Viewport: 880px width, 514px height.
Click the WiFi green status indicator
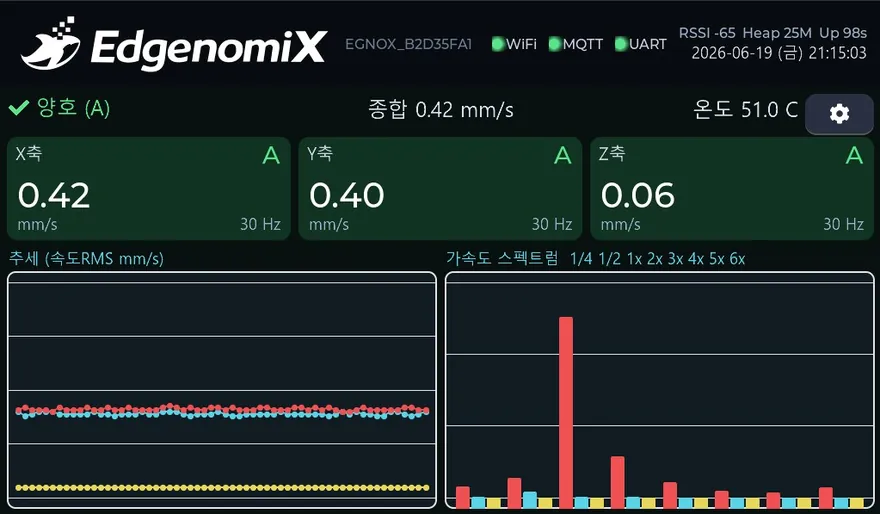[497, 44]
